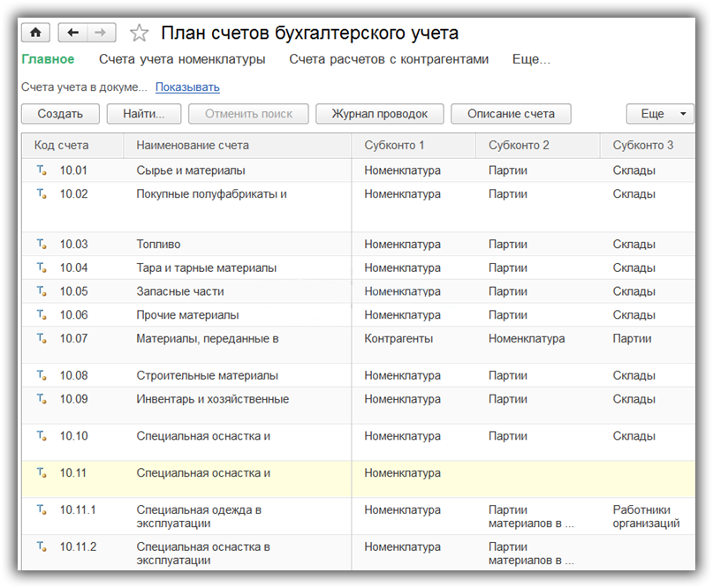
Task: Click account code 10.10
Action: pos(73,436)
